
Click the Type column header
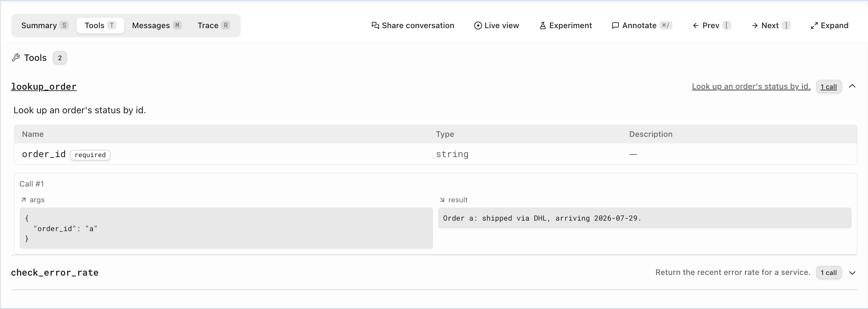445,134
